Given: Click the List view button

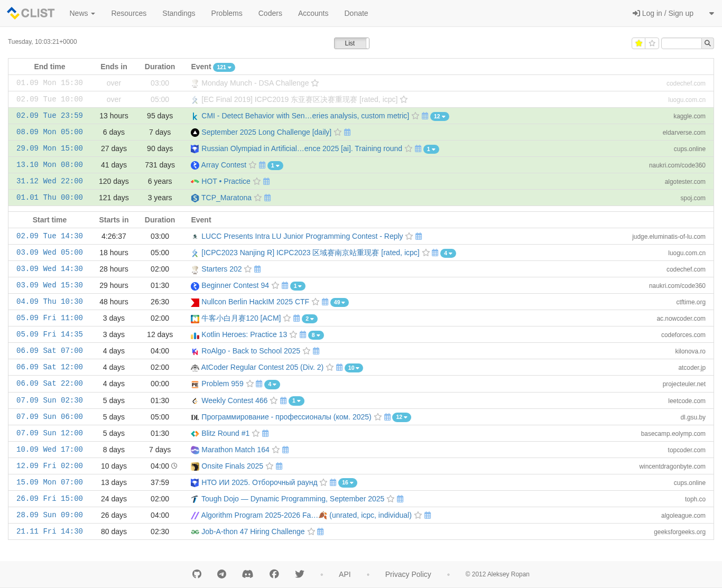Looking at the screenshot, I should pyautogui.click(x=350, y=43).
